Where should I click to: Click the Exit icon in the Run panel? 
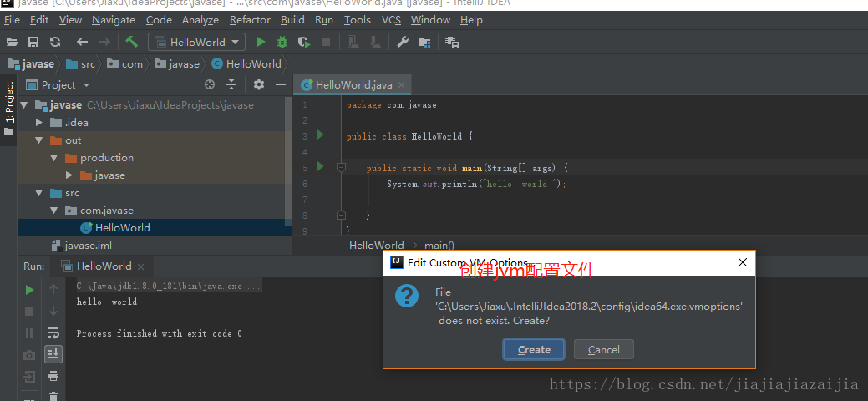(30, 377)
